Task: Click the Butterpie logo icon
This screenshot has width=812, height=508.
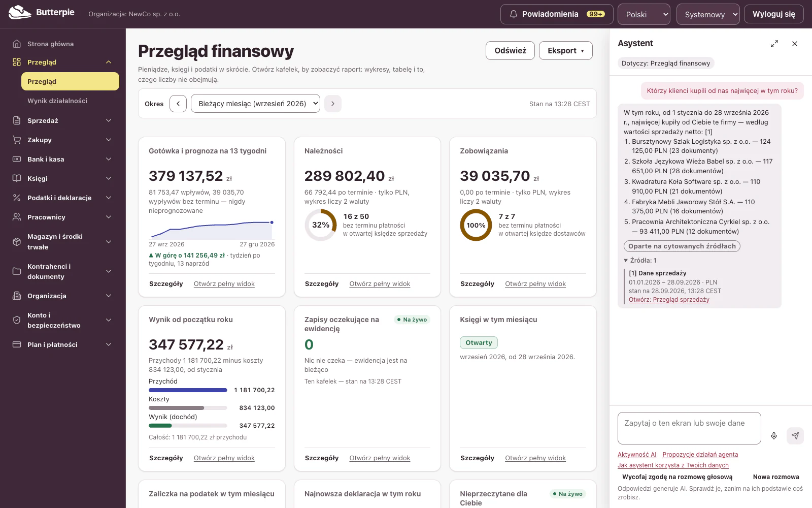Action: coord(20,12)
